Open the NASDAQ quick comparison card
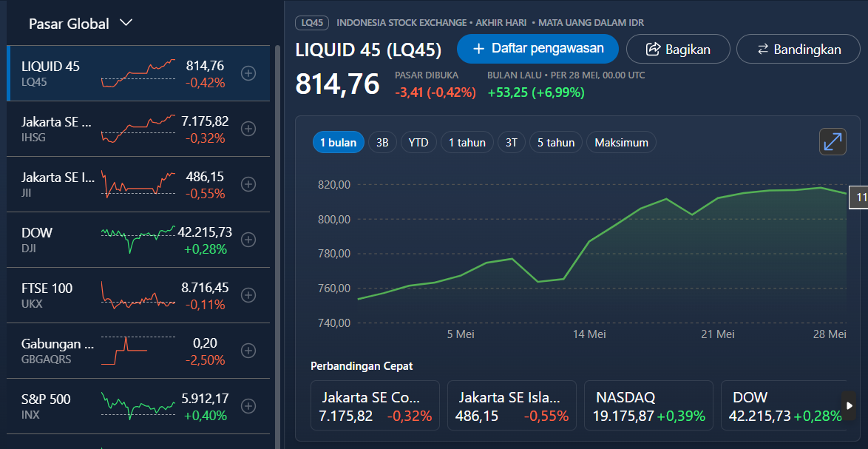 tap(648, 405)
